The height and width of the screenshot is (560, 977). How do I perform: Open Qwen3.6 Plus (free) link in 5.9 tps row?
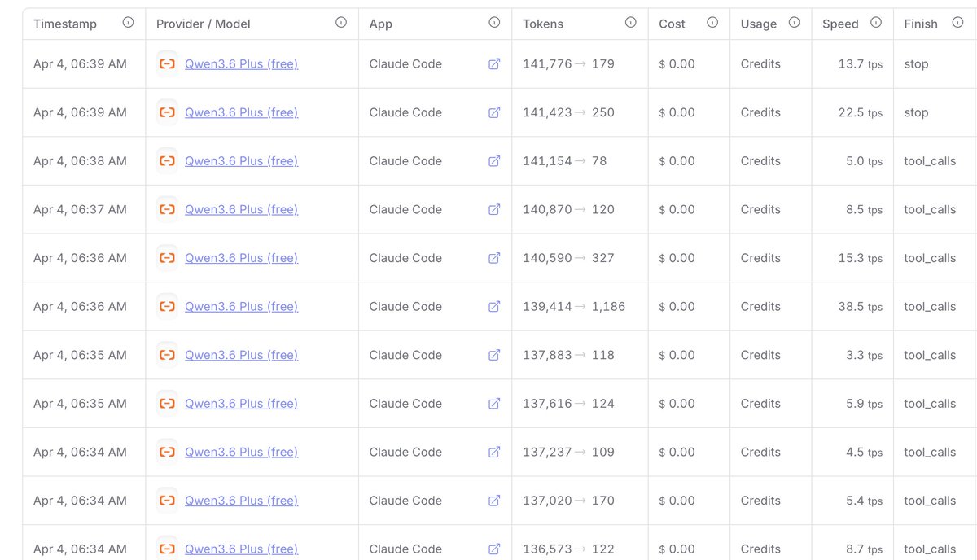coord(241,404)
